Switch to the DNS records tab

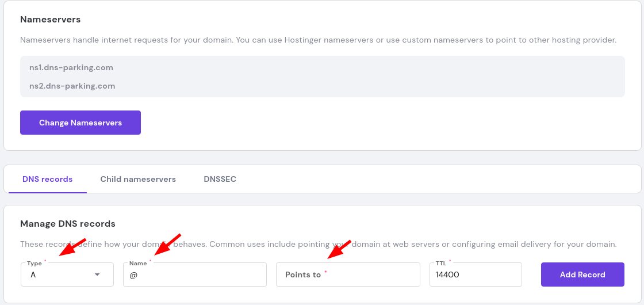click(x=48, y=179)
